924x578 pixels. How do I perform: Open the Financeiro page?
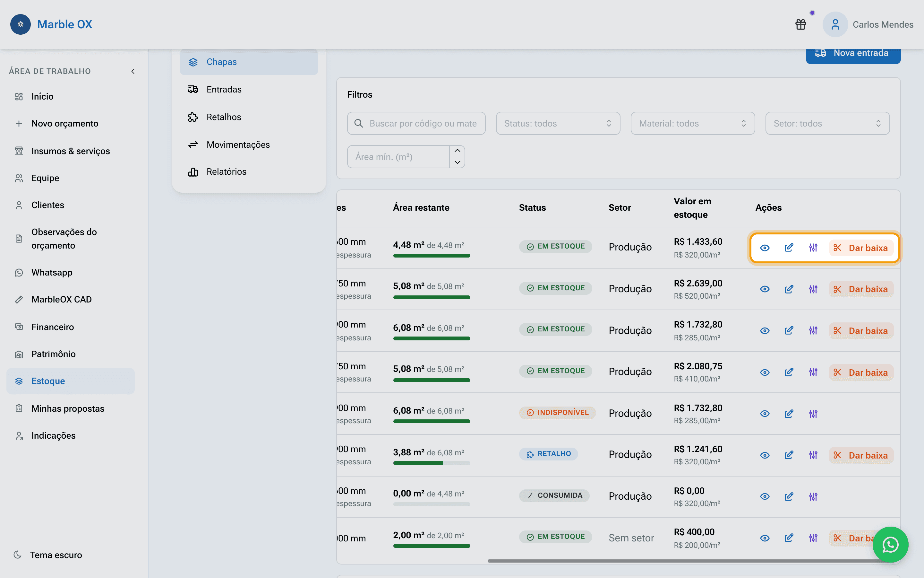click(71, 327)
